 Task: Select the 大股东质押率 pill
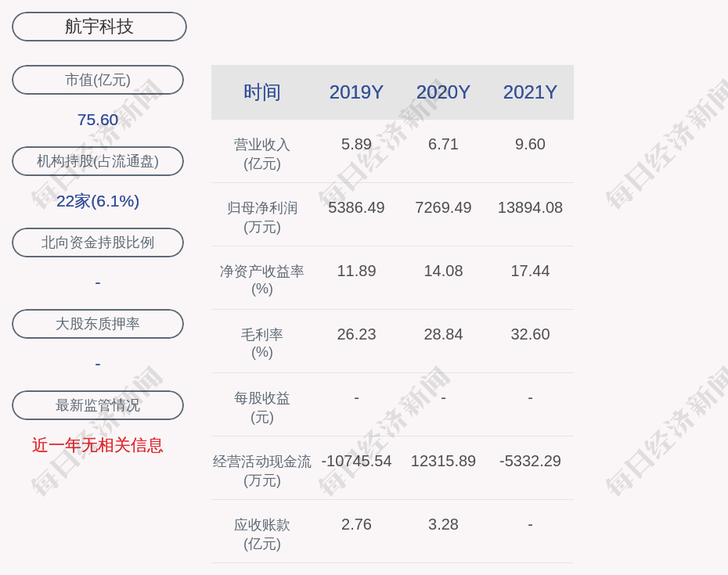(98, 323)
